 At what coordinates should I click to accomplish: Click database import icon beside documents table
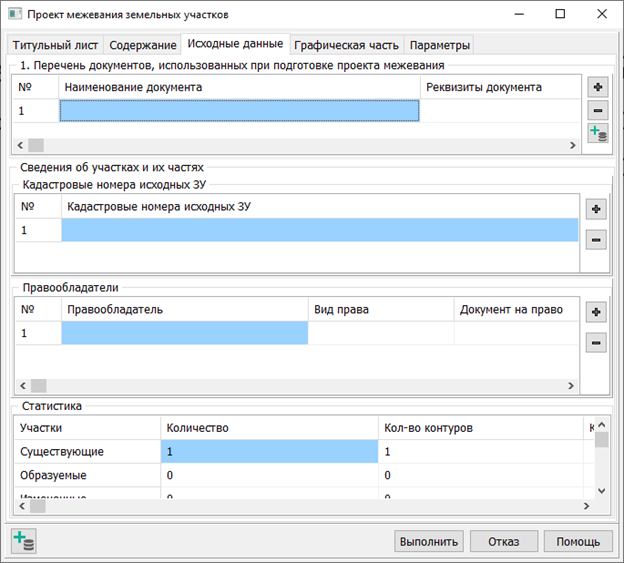pos(597,135)
